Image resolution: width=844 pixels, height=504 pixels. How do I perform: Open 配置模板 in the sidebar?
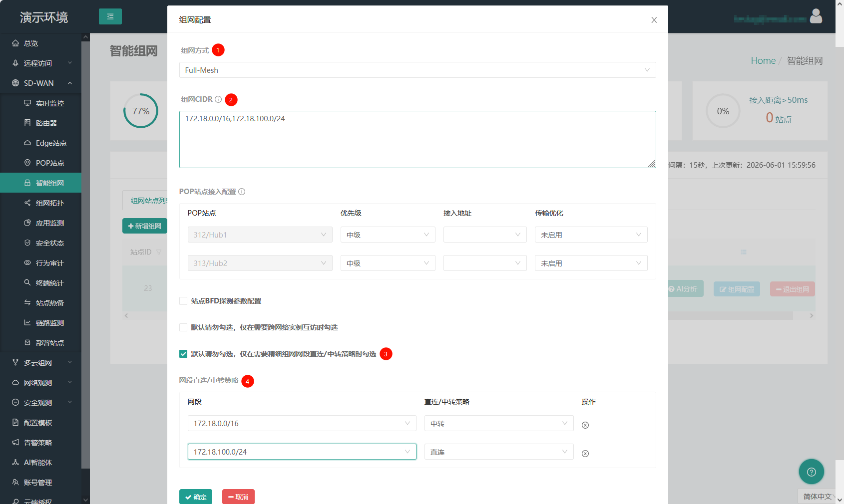coord(40,423)
